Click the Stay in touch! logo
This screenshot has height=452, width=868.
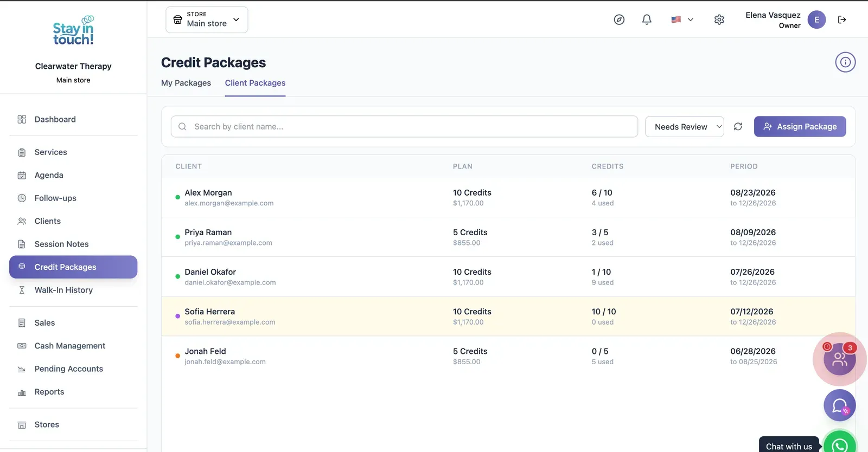73,31
